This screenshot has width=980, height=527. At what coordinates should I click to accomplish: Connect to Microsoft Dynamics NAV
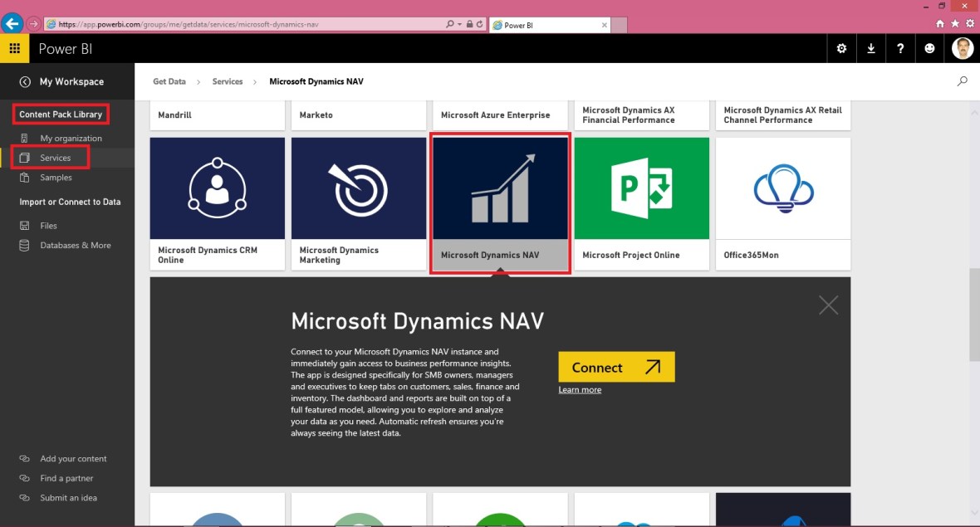click(x=616, y=367)
